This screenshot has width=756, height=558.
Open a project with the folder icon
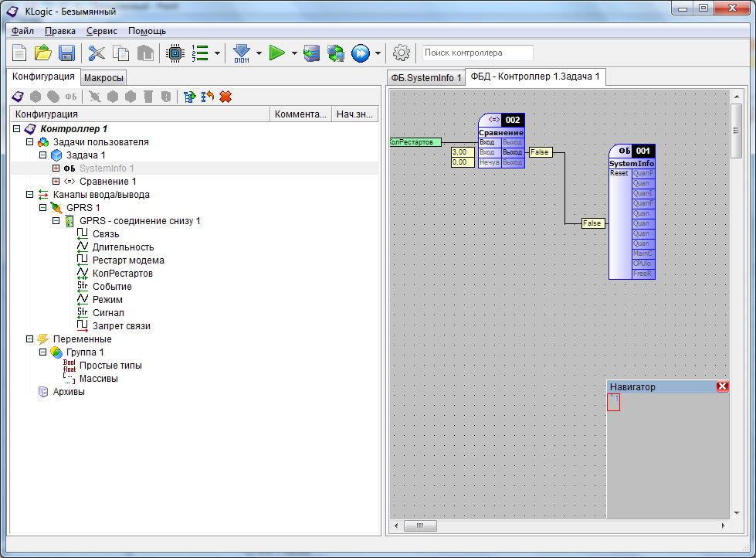(43, 53)
